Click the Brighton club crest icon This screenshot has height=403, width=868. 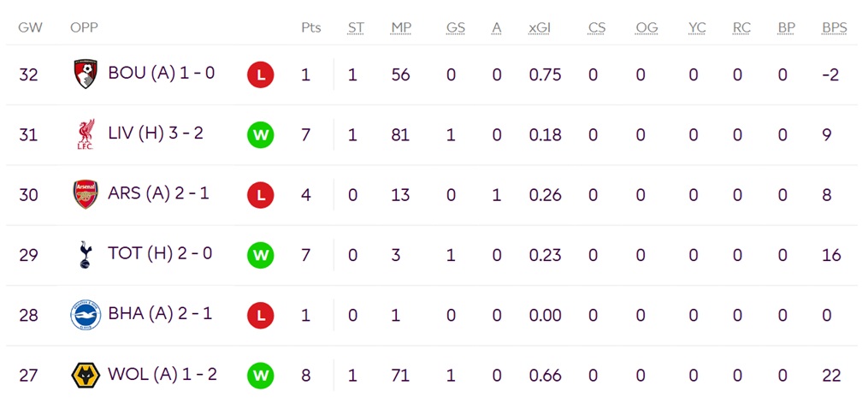pyautogui.click(x=86, y=315)
